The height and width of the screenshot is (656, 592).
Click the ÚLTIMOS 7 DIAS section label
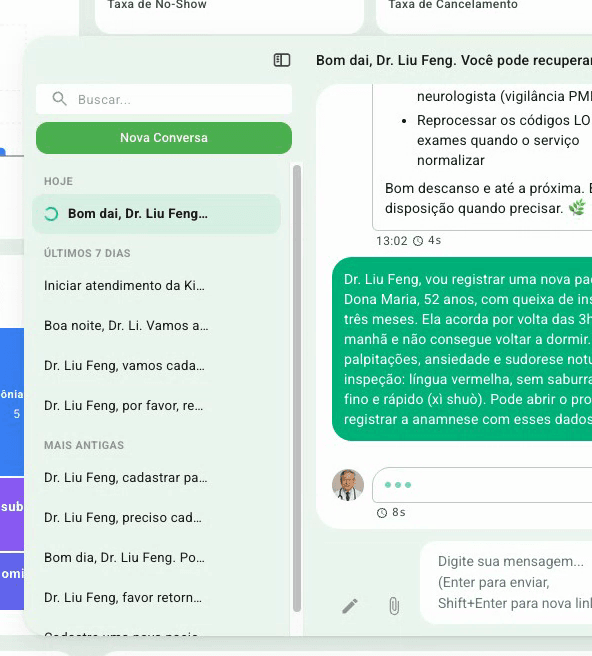(x=87, y=253)
